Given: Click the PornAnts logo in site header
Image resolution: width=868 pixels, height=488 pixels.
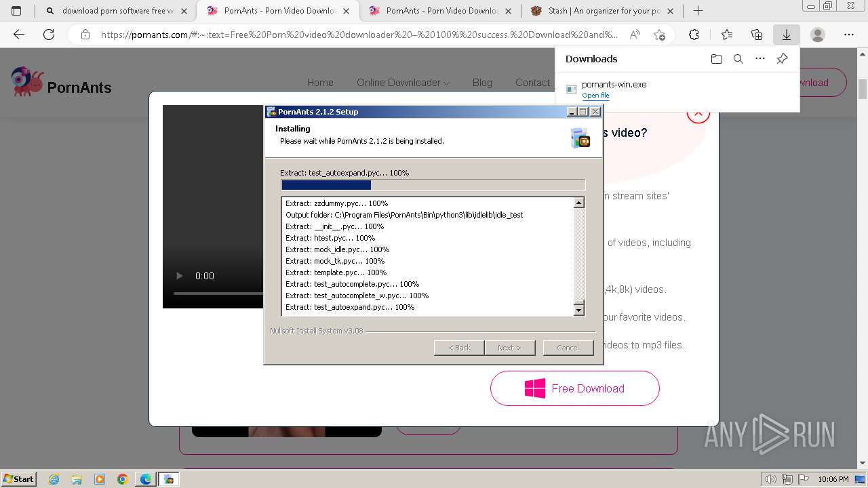Looking at the screenshot, I should (x=61, y=83).
